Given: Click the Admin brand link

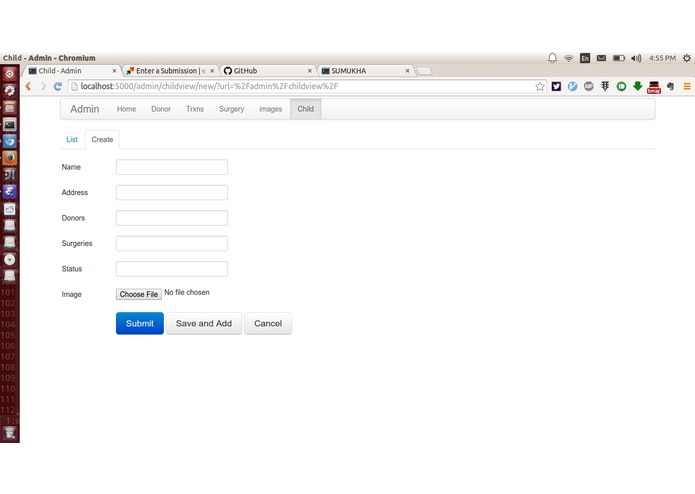Looking at the screenshot, I should (85, 109).
